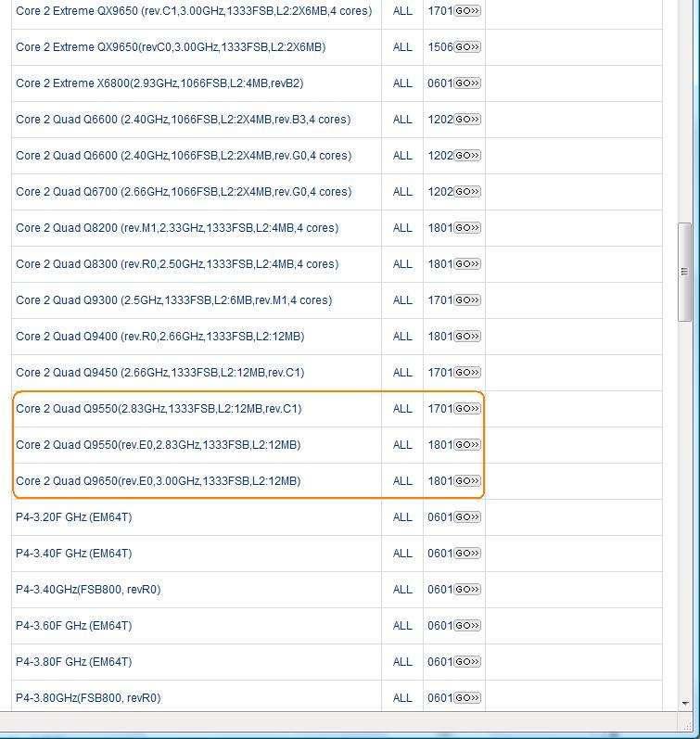Select Core 2 Extreme QX9650 revC0 text
The height and width of the screenshot is (739, 700).
point(171,47)
